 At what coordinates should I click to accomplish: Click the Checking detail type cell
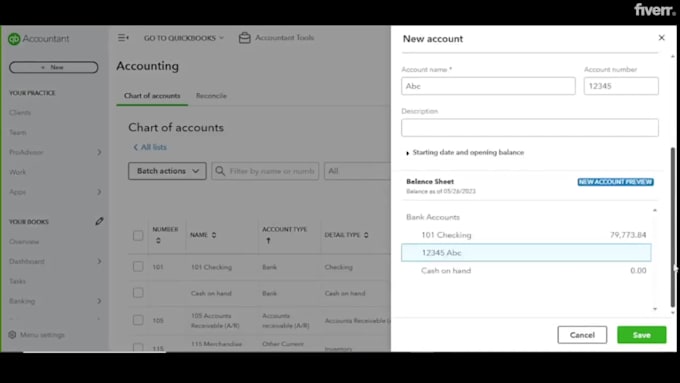338,267
